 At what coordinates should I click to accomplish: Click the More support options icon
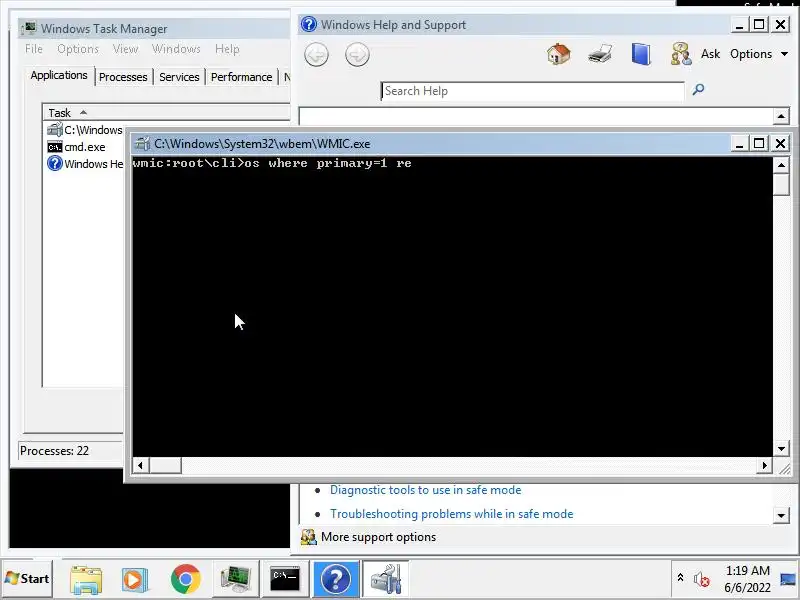(308, 537)
